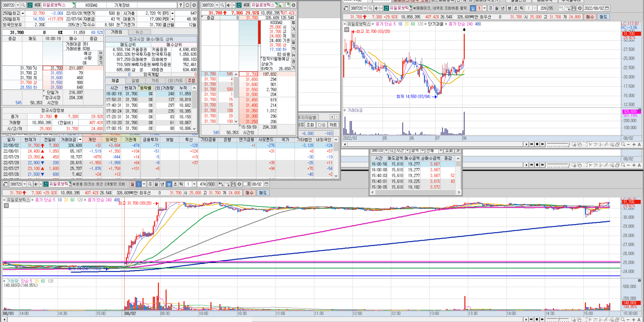Viewport: 644px width, 322px height.
Task: Toggle the D checkbox in minute chart toolbar
Action: tap(245, 184)
